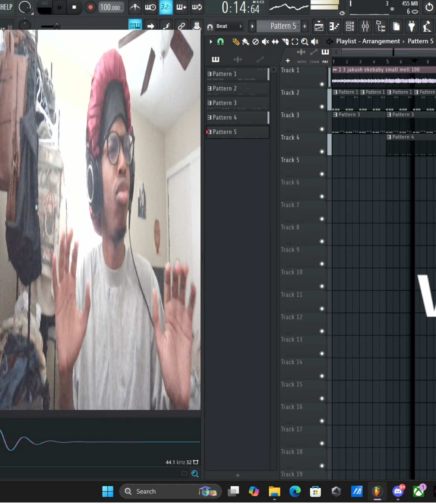Toggle the metronome icon
Image resolution: width=436 pixels, height=504 pixels.
coord(135,7)
